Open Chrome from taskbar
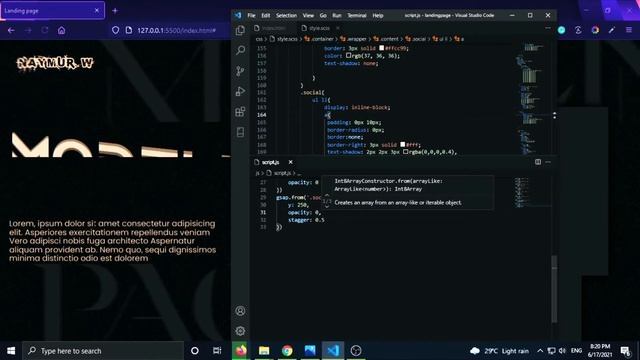 287,351
